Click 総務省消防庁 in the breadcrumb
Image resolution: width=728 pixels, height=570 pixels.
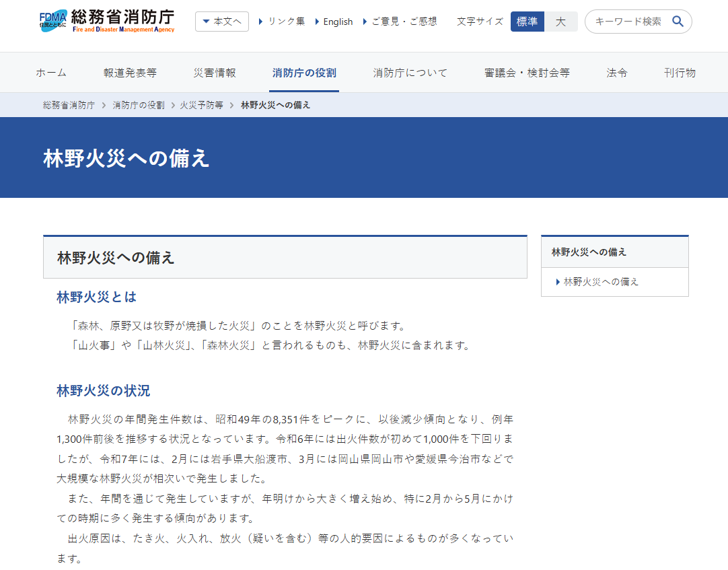click(x=69, y=105)
